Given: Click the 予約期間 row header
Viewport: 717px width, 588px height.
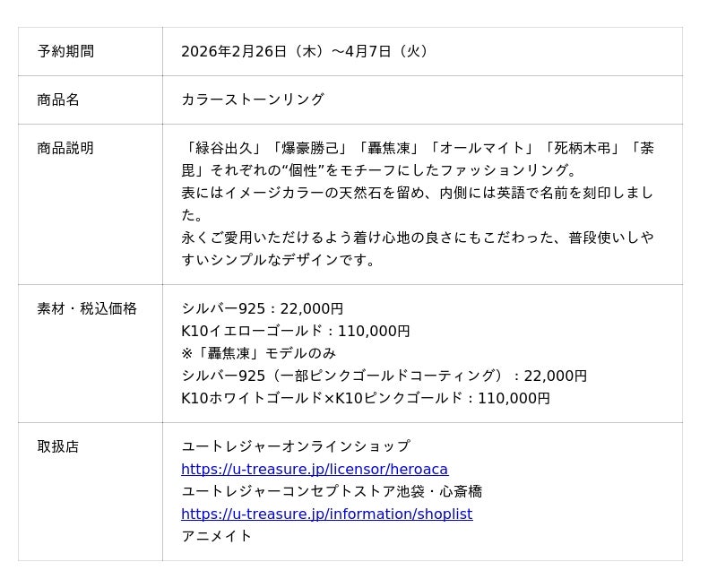Looking at the screenshot, I should [x=65, y=51].
